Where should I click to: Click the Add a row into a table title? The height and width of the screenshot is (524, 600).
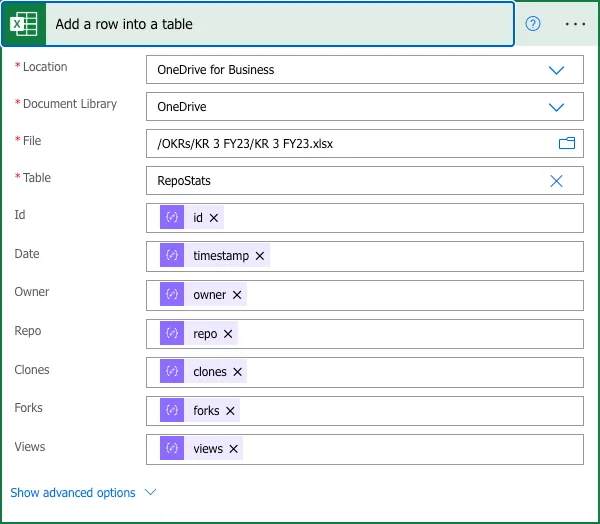pyautogui.click(x=124, y=24)
